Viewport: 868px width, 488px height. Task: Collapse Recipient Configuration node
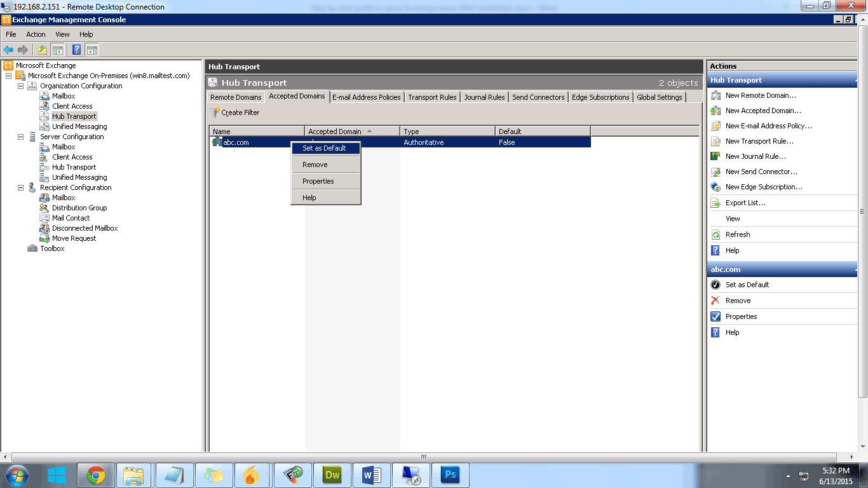(x=20, y=187)
